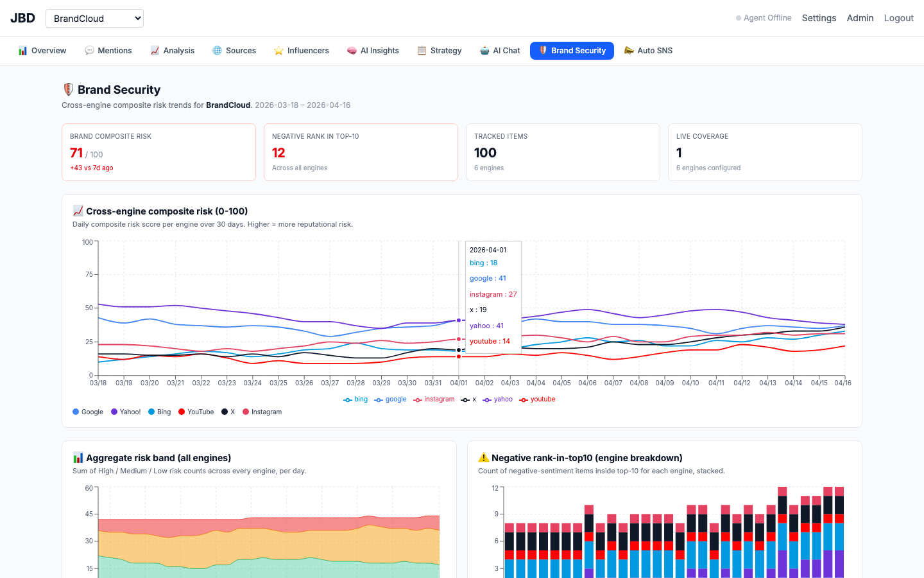Viewport: 924px width, 578px height.
Task: Click the Sources globe icon
Action: (x=218, y=51)
